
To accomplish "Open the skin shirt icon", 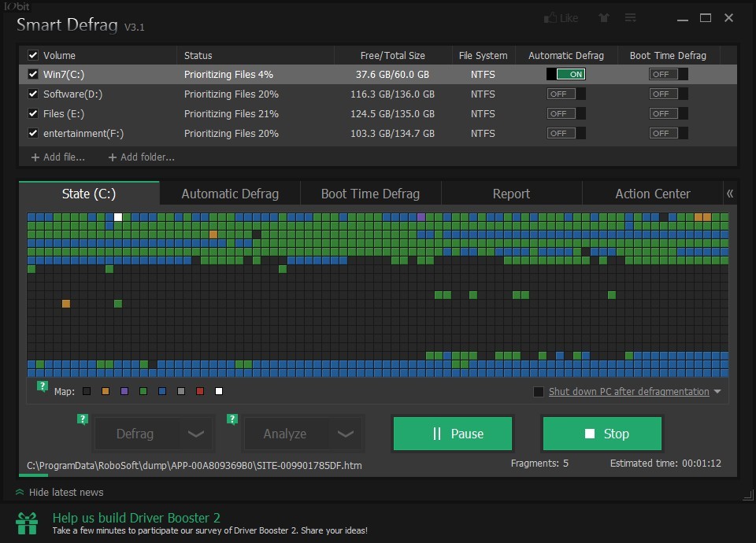I will 604,18.
